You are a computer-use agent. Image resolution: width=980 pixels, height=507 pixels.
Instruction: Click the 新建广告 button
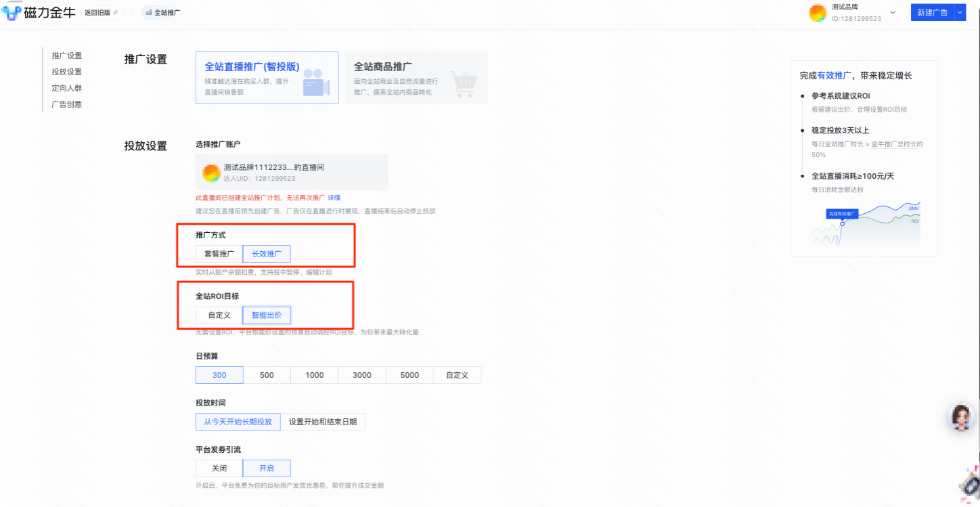pos(933,12)
